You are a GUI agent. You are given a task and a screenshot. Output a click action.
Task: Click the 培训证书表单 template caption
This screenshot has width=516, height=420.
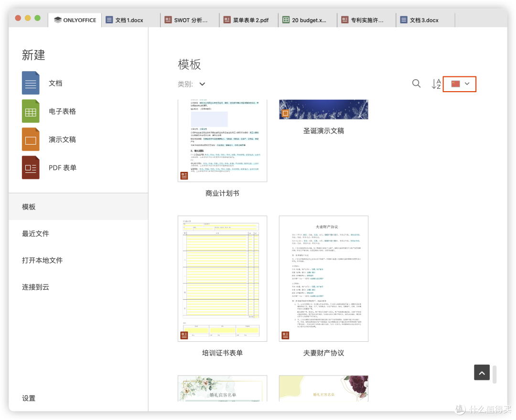click(223, 353)
